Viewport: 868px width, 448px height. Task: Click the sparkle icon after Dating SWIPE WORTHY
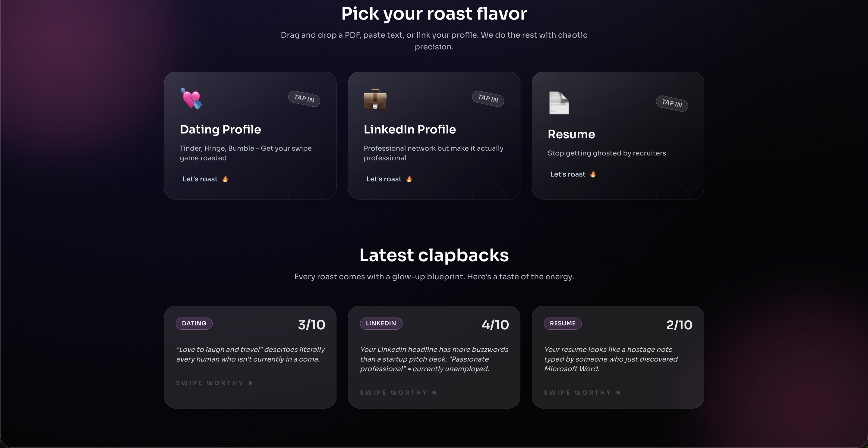point(251,383)
